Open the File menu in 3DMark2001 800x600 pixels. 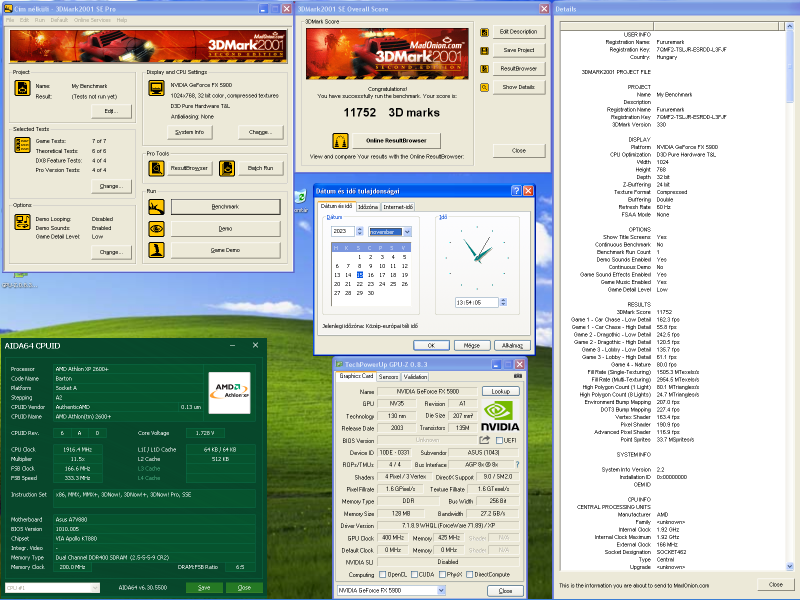pyautogui.click(x=10, y=20)
